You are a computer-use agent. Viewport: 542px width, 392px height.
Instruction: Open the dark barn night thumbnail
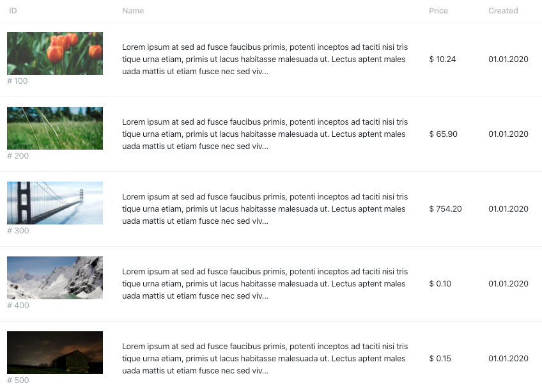55,352
